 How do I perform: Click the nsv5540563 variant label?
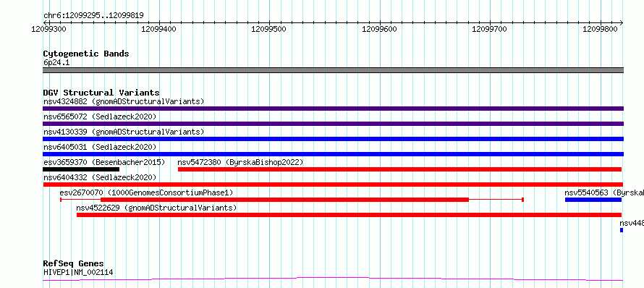(x=603, y=192)
